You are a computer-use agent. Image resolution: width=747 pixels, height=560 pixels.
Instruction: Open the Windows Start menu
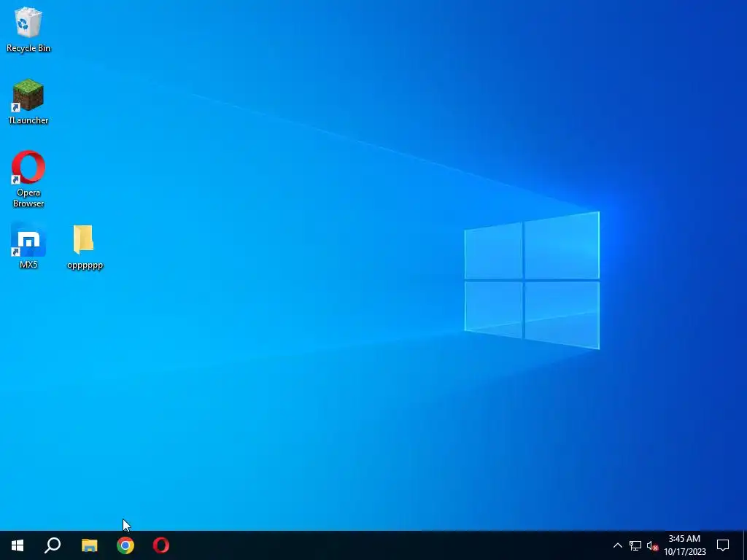(x=18, y=545)
